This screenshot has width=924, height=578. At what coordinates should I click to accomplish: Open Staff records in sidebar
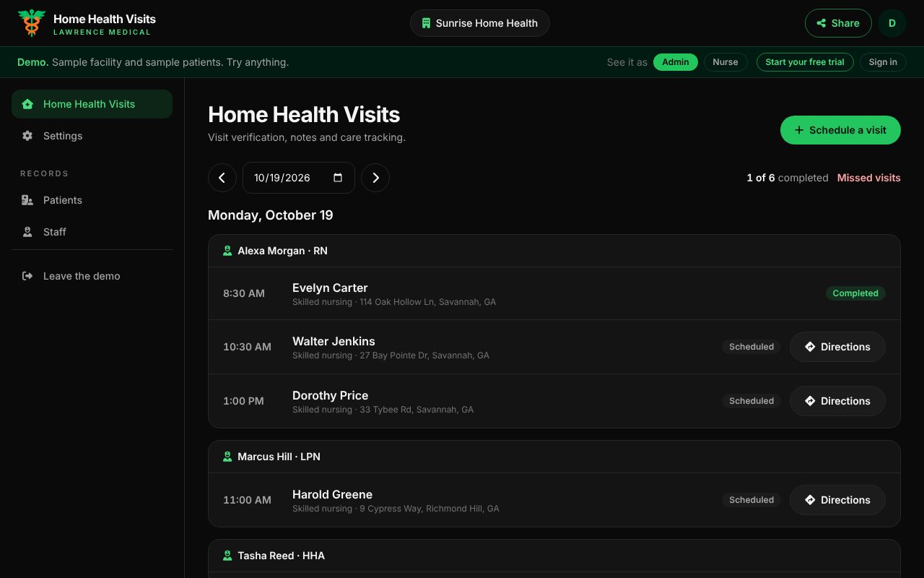[92, 232]
